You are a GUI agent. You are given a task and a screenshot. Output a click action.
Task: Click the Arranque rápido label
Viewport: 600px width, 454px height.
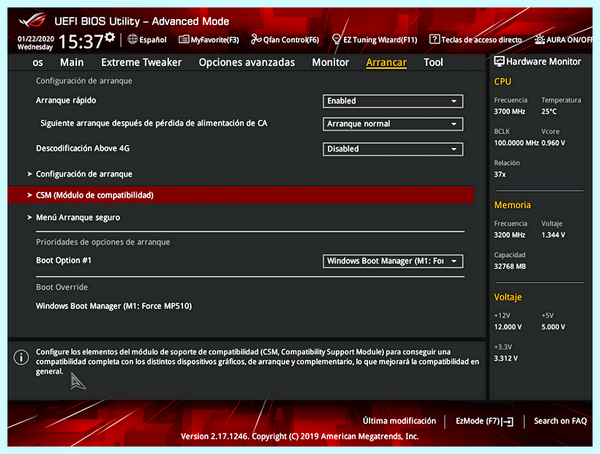click(x=66, y=100)
